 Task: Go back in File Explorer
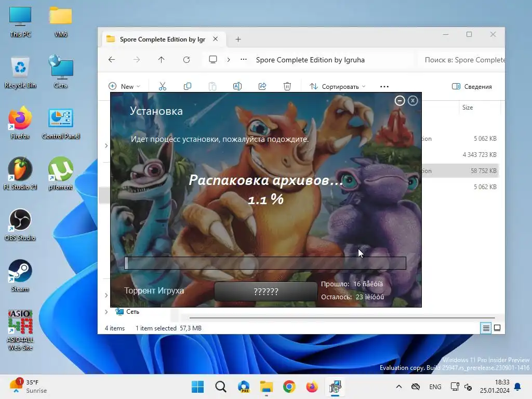(x=112, y=60)
